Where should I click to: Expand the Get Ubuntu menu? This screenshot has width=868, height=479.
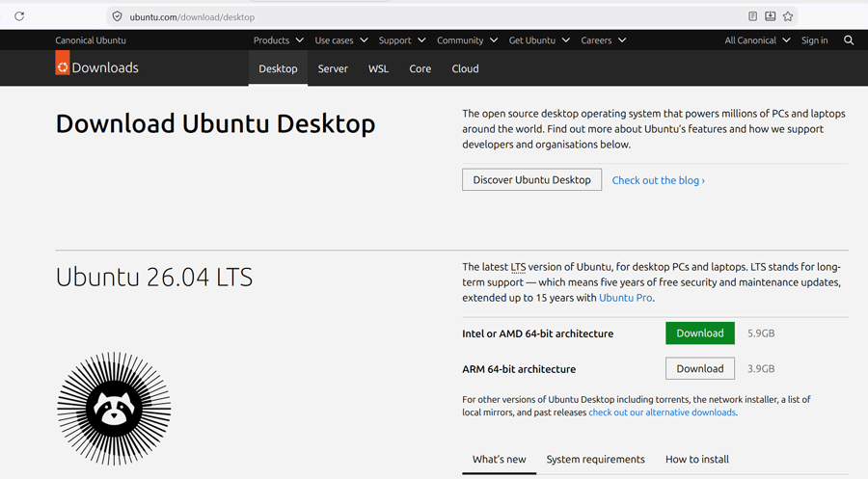tap(539, 40)
